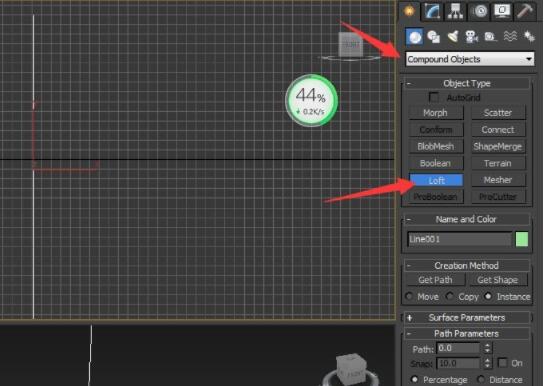
Task: Select the Systems category icon
Action: (x=529, y=36)
